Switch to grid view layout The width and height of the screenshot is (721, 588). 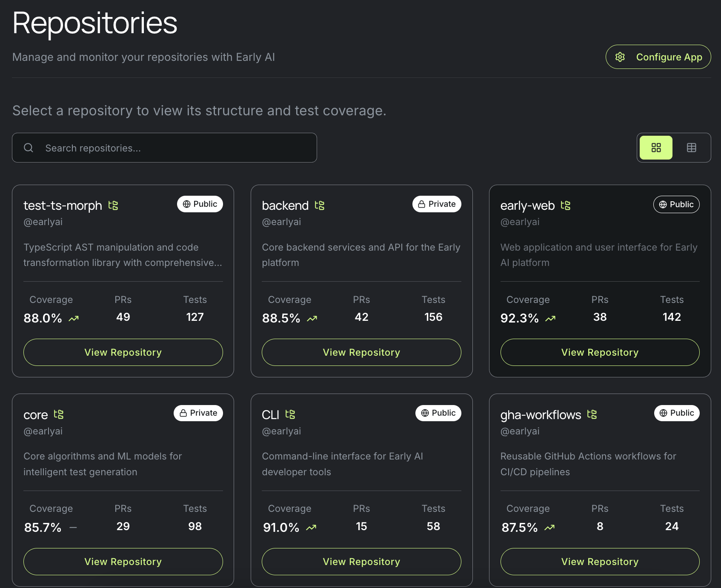click(656, 148)
